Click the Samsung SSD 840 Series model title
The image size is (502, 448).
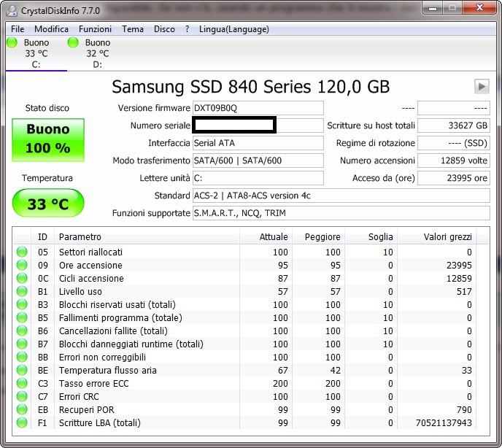(251, 87)
